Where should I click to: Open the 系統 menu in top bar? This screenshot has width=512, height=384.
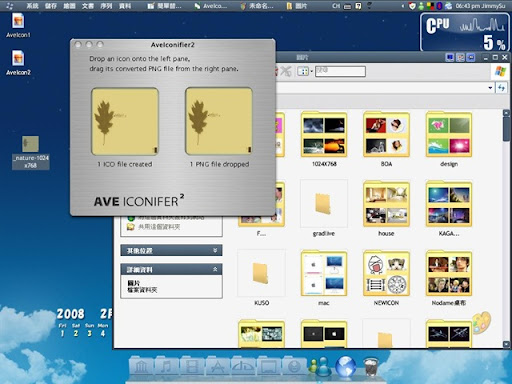pyautogui.click(x=32, y=6)
